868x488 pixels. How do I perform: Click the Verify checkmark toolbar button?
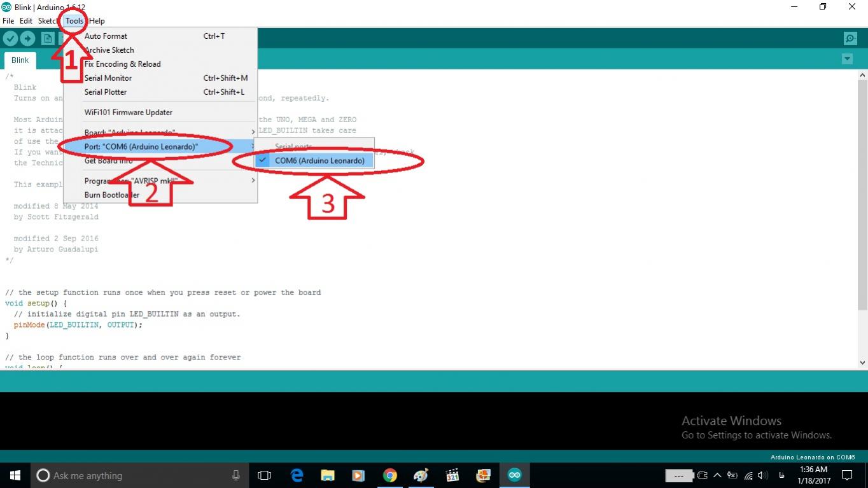[x=10, y=39]
